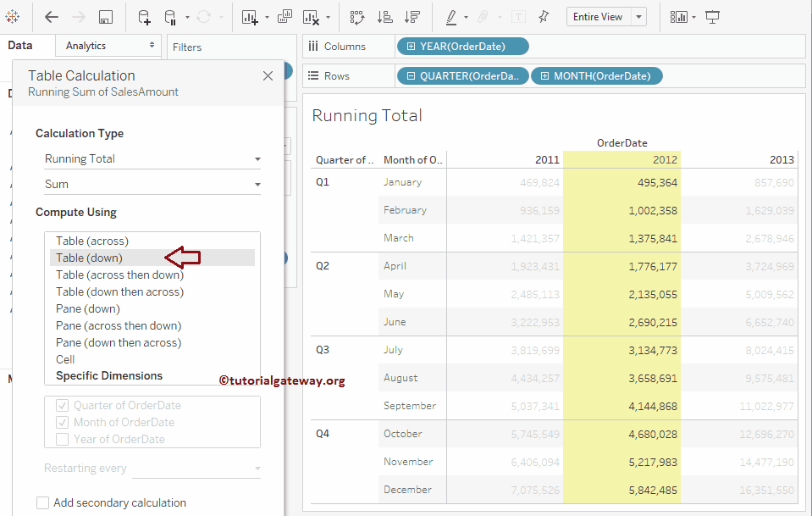Choose Table (across then down) option
The width and height of the screenshot is (812, 516).
119,275
